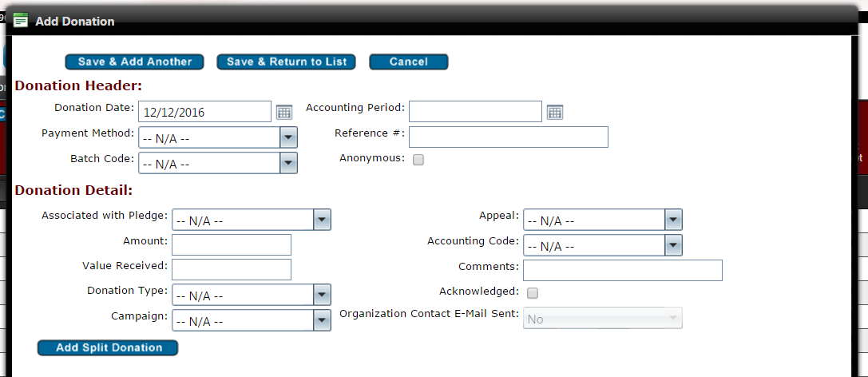Focus the Comments text field
Screen dimensions: 868x377
coord(622,270)
